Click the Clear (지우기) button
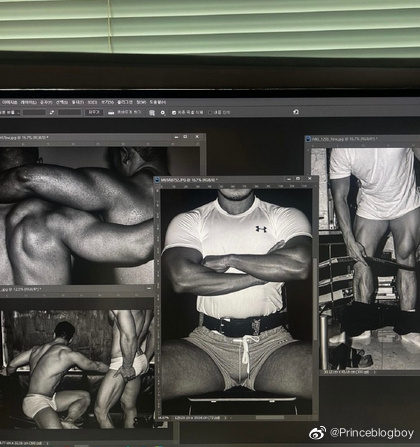Viewport: 420px width, 447px height. tap(94, 113)
